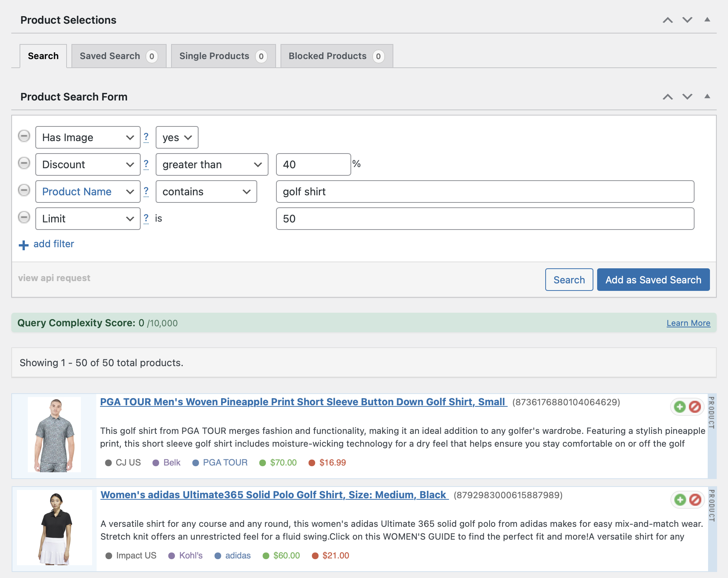728x578 pixels.
Task: Click the limit value input field
Action: [485, 219]
